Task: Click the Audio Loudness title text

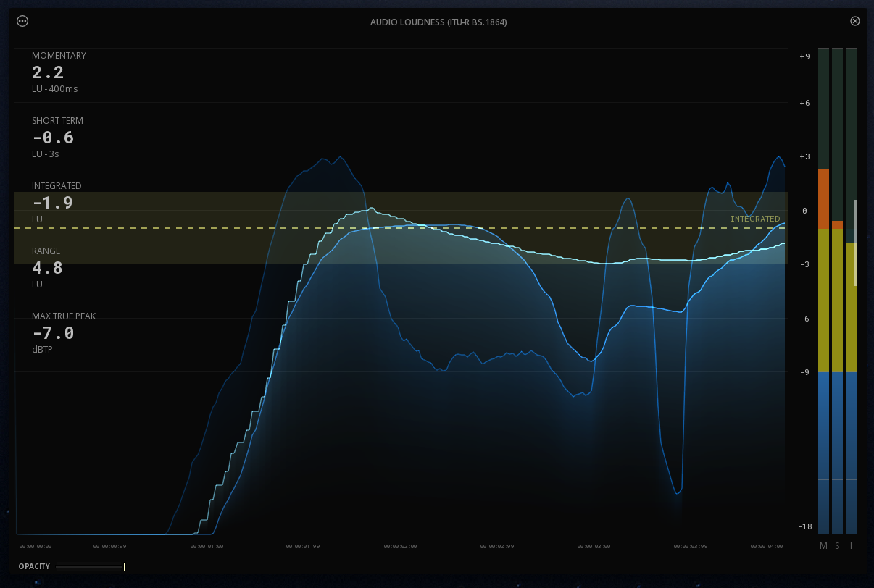Action: tap(438, 22)
